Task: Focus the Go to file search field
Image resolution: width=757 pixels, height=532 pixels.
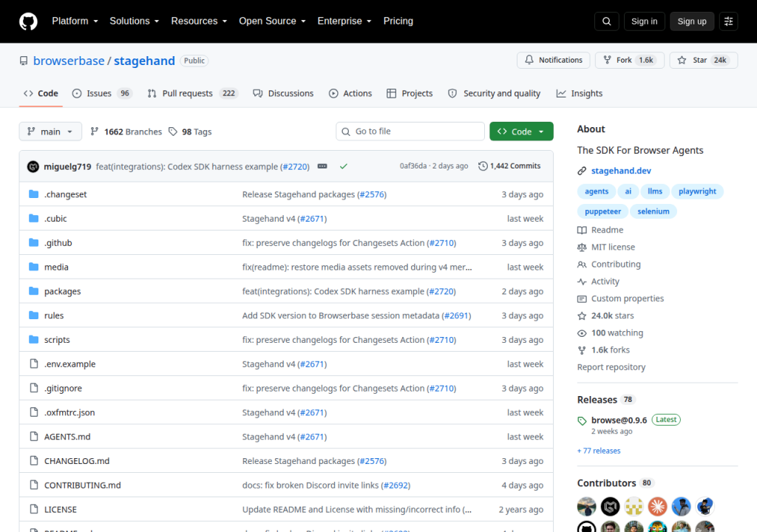Action: [410, 132]
